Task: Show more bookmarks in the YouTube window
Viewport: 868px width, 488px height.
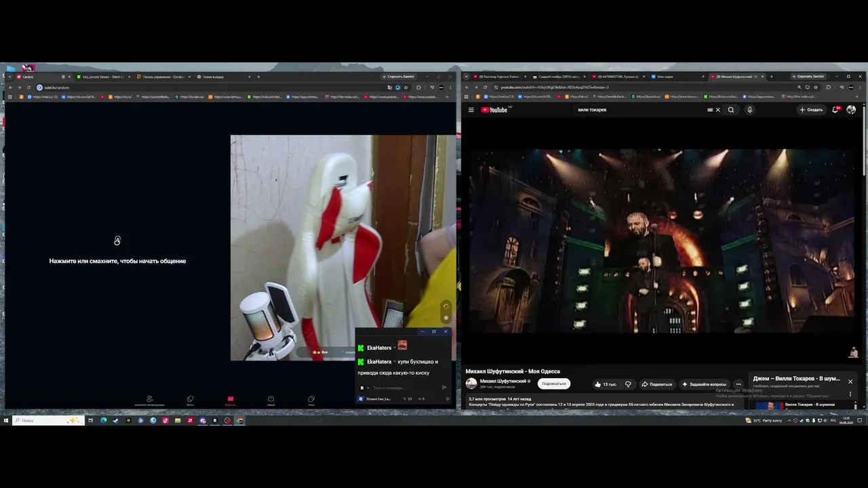Action: coord(856,97)
